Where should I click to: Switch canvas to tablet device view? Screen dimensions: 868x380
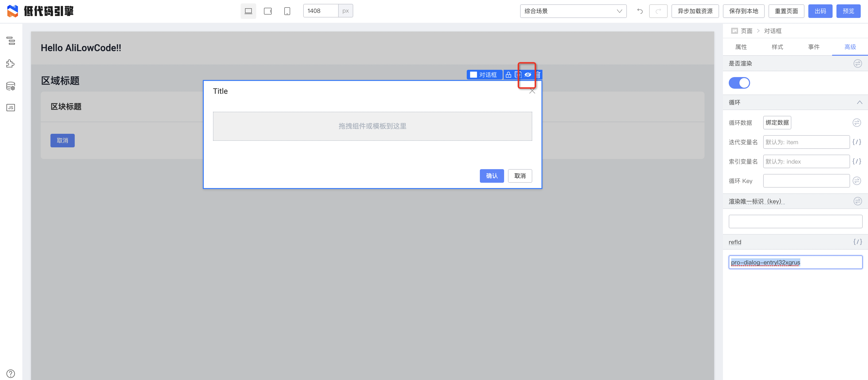coord(268,11)
